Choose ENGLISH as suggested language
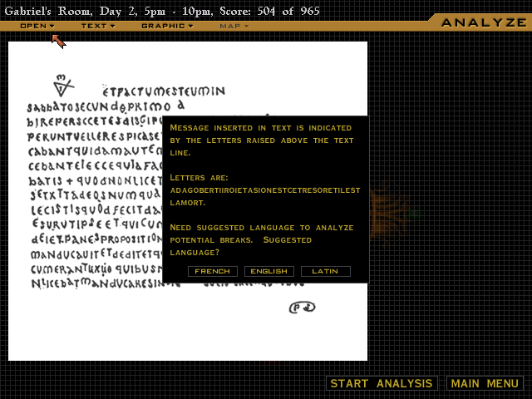This screenshot has height=399, width=532. 269,271
